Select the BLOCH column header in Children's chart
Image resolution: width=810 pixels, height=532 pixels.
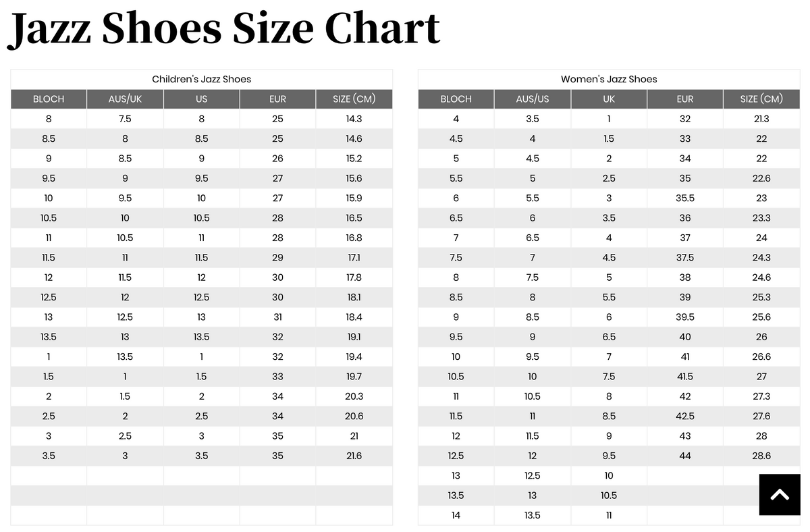[48, 99]
